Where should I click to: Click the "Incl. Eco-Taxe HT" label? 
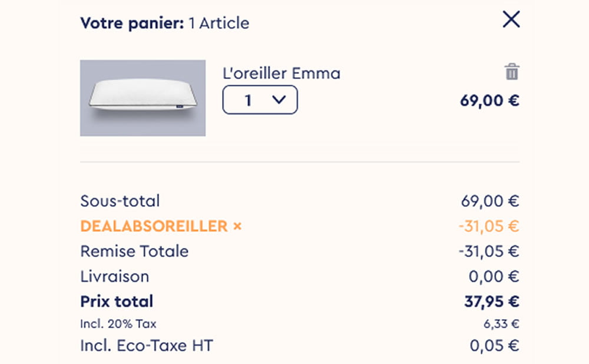coord(146,346)
